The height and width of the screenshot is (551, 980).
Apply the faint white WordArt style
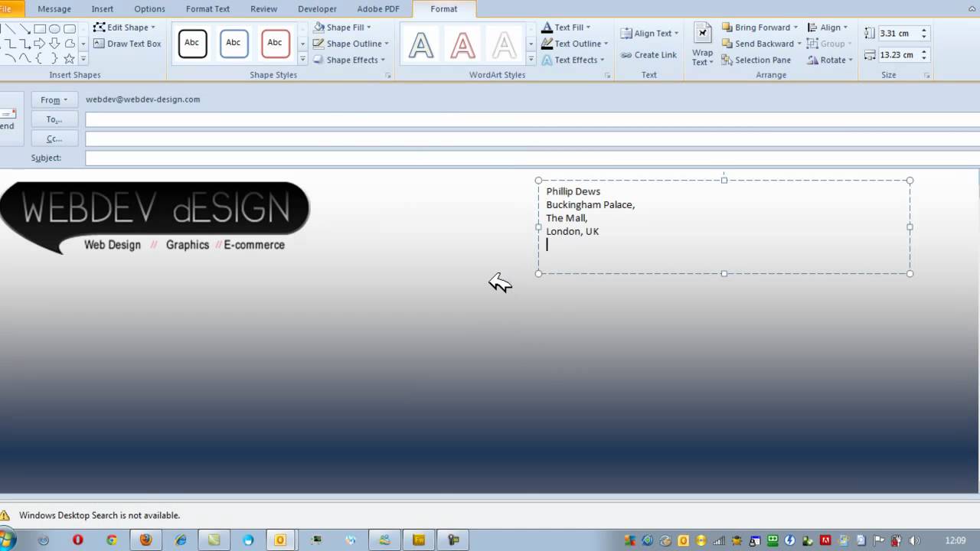[504, 45]
